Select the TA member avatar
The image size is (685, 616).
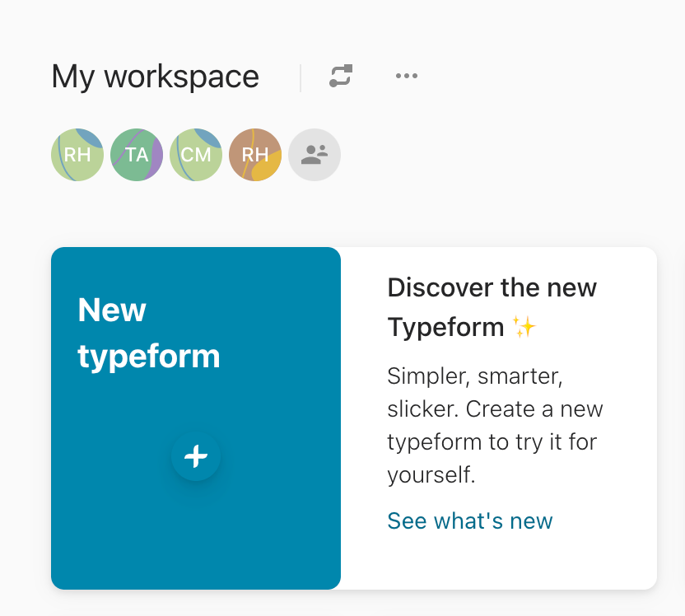[x=137, y=155]
